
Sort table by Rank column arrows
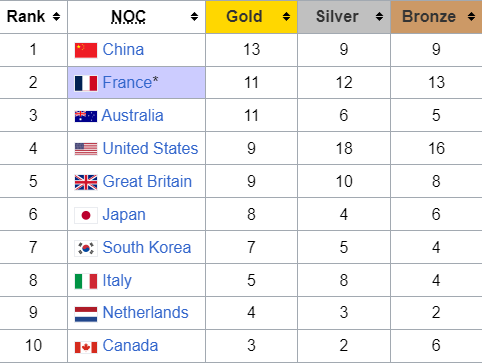[x=57, y=16]
